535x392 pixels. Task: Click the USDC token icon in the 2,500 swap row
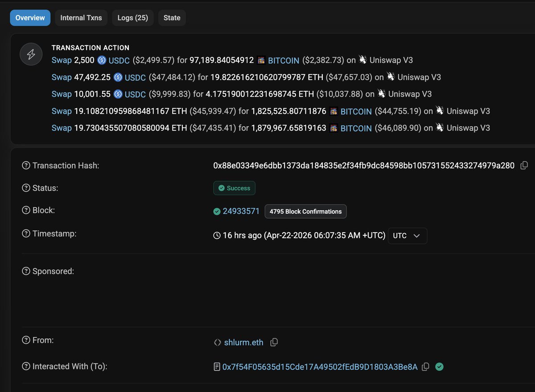[x=102, y=60]
